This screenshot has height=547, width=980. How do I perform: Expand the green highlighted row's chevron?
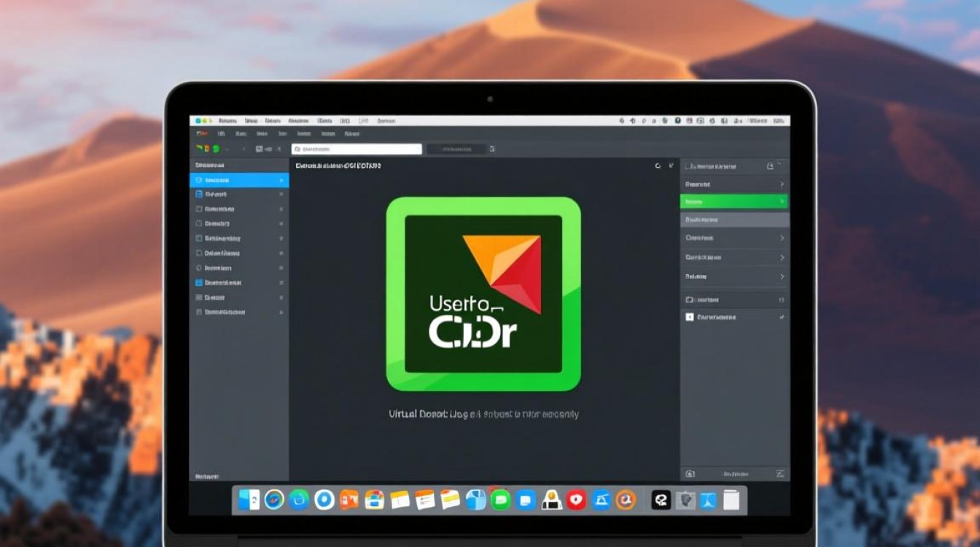tap(782, 201)
